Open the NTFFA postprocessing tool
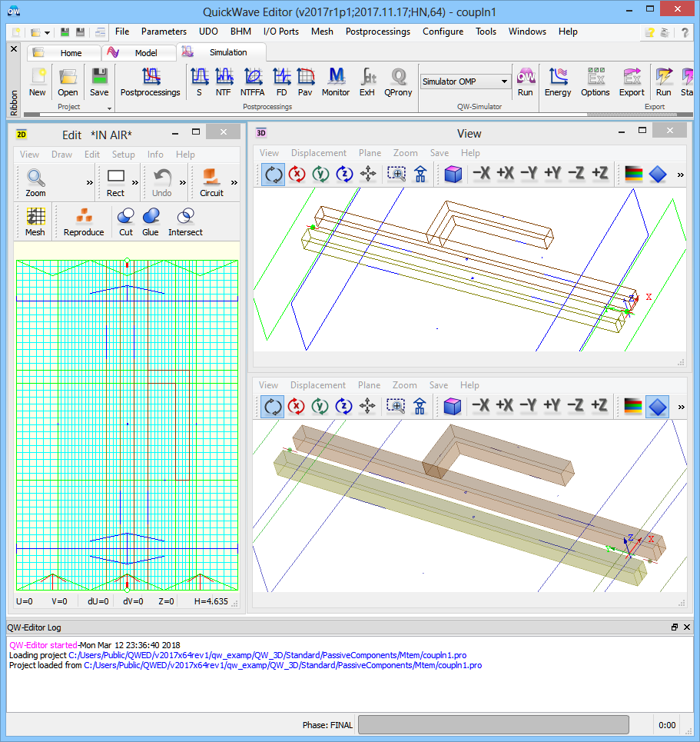The height and width of the screenshot is (742, 700). (x=251, y=82)
